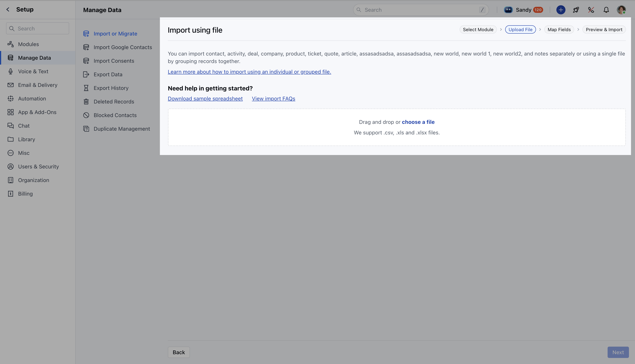
Task: Click the blue plus quick-add icon
Action: click(561, 10)
